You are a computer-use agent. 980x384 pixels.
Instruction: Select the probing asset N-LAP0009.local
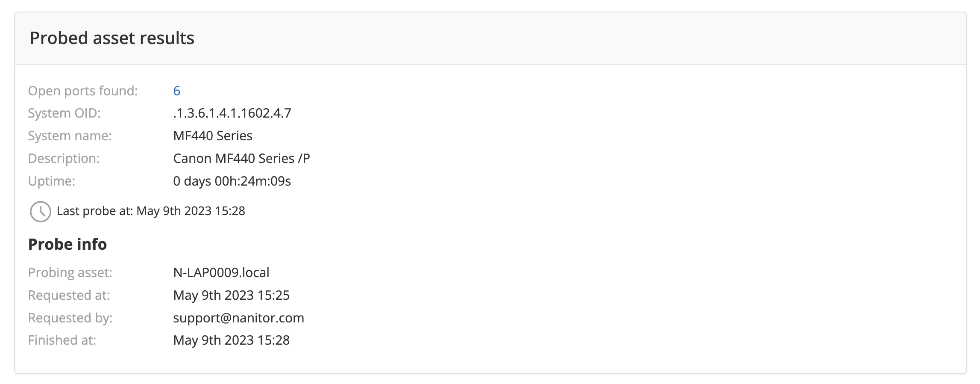coord(221,273)
